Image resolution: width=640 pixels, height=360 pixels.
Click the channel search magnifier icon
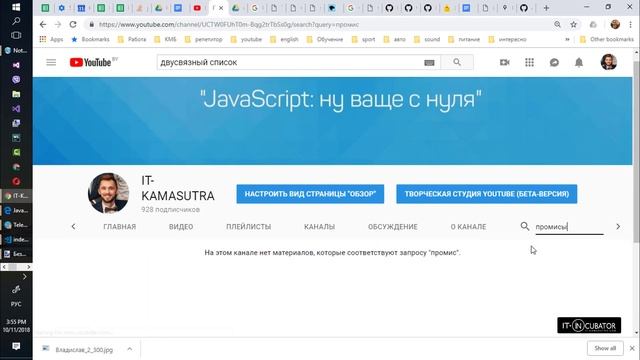click(525, 226)
